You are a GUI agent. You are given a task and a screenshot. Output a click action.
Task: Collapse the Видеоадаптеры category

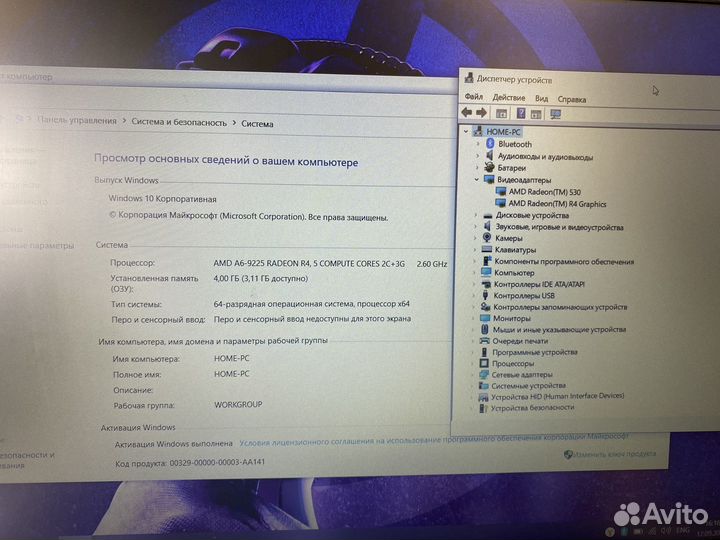477,180
